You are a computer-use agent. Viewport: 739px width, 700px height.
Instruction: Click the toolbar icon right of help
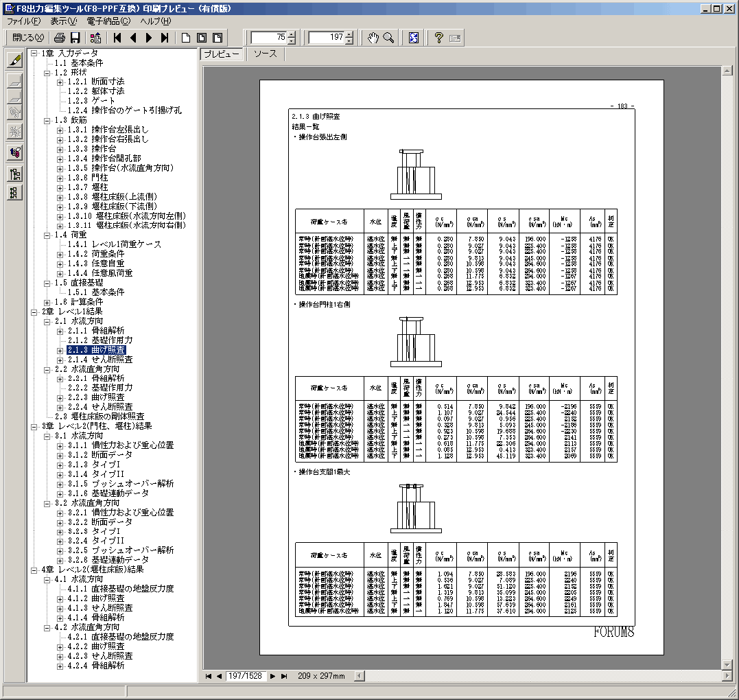(455, 38)
